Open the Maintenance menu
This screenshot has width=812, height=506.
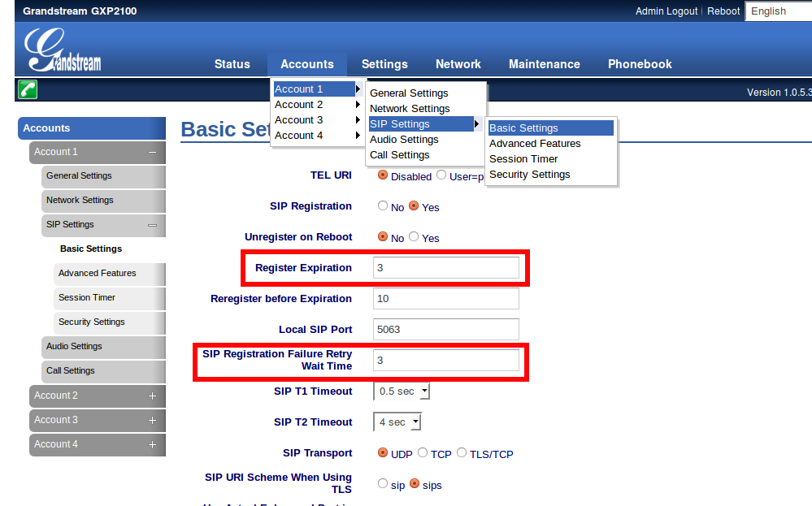coord(545,64)
